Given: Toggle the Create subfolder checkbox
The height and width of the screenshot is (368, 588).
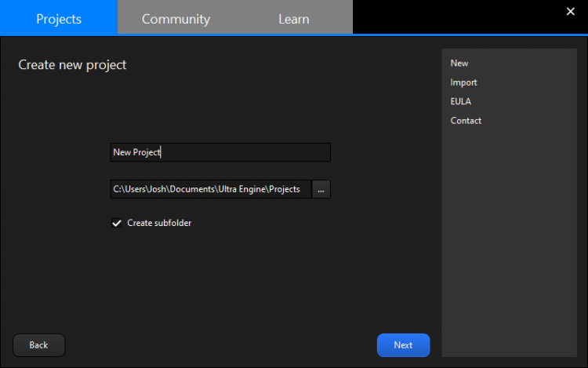Looking at the screenshot, I should (x=117, y=223).
